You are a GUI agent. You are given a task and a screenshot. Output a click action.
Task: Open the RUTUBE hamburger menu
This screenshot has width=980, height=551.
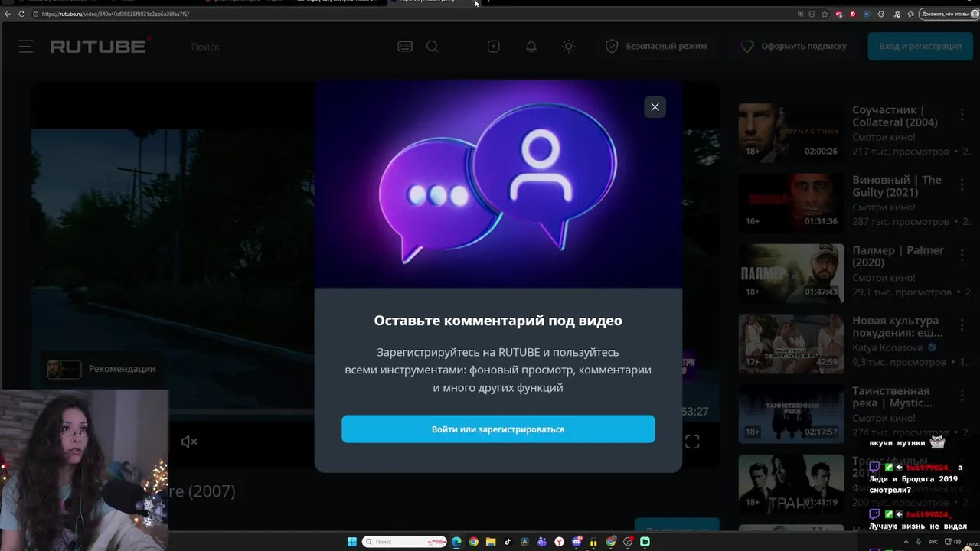click(x=26, y=47)
